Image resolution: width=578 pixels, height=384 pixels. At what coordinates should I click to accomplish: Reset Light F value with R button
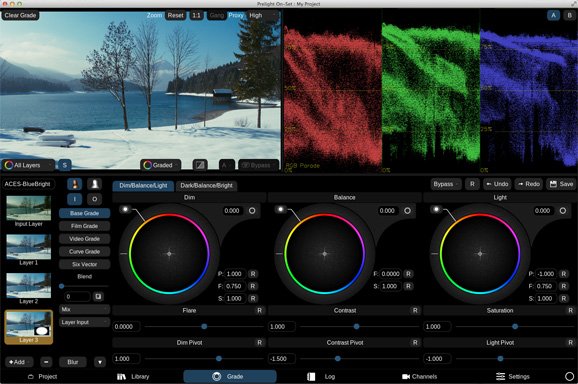click(x=564, y=286)
